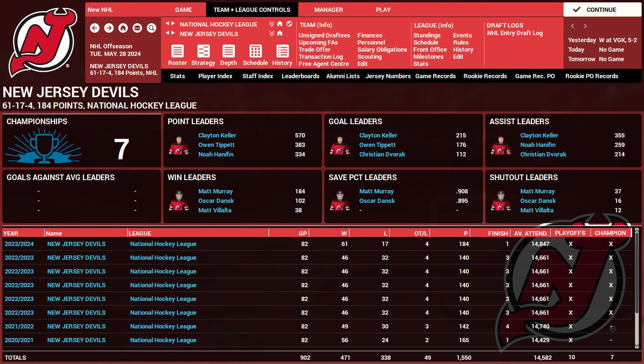This screenshot has width=644, height=364.
Task: Open Jersey Numbers page
Action: click(x=388, y=76)
